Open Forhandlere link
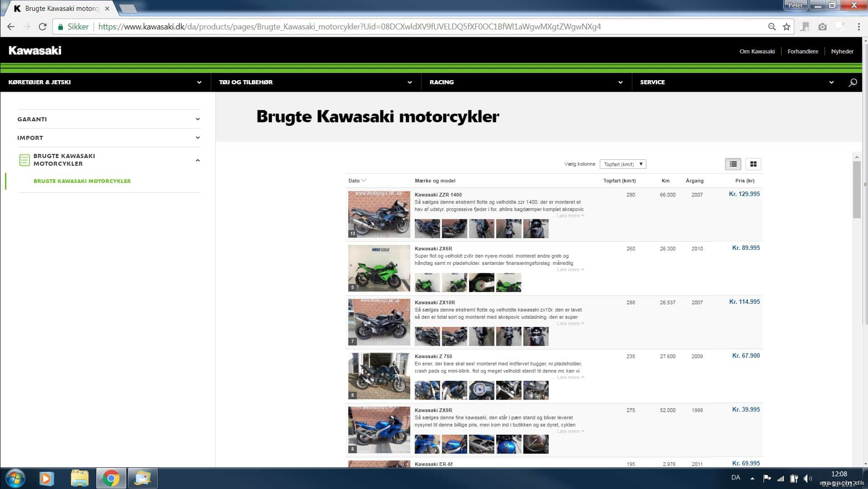Screen dimensions: 868x489 [802, 52]
